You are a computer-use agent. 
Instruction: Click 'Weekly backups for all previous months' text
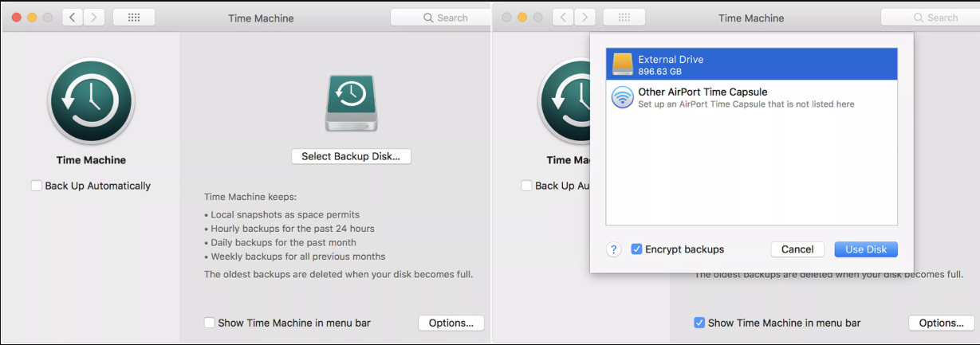(x=297, y=257)
